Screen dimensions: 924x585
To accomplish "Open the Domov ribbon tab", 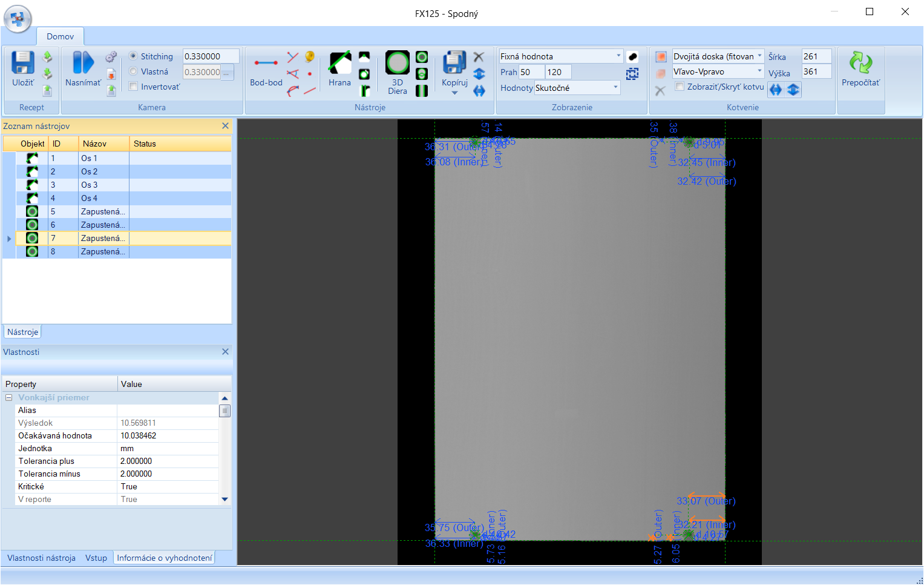I will point(60,36).
